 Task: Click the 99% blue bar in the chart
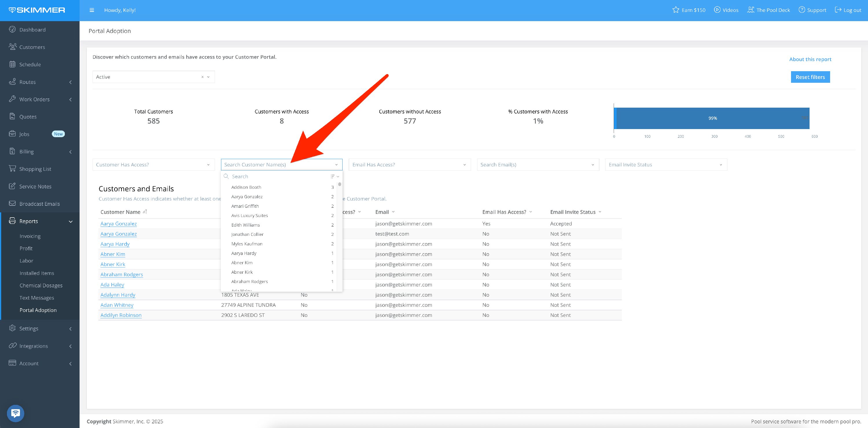pos(712,118)
